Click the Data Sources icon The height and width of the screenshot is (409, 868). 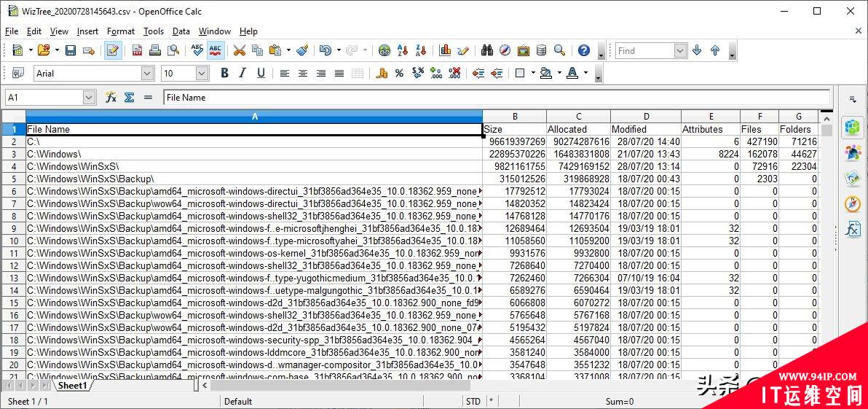pos(541,50)
